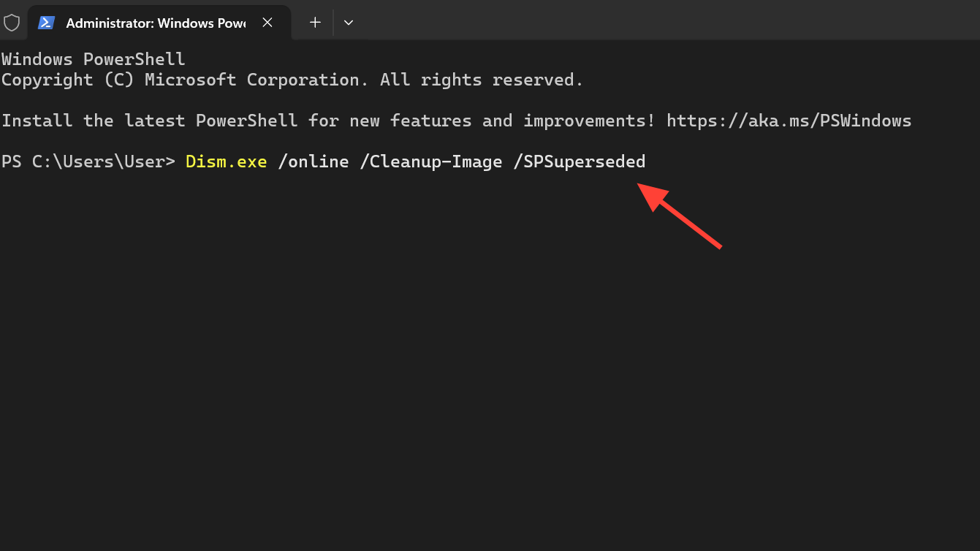Viewport: 980px width, 551px height.
Task: Click the /SPSuperseded parameter text
Action: coord(580,161)
